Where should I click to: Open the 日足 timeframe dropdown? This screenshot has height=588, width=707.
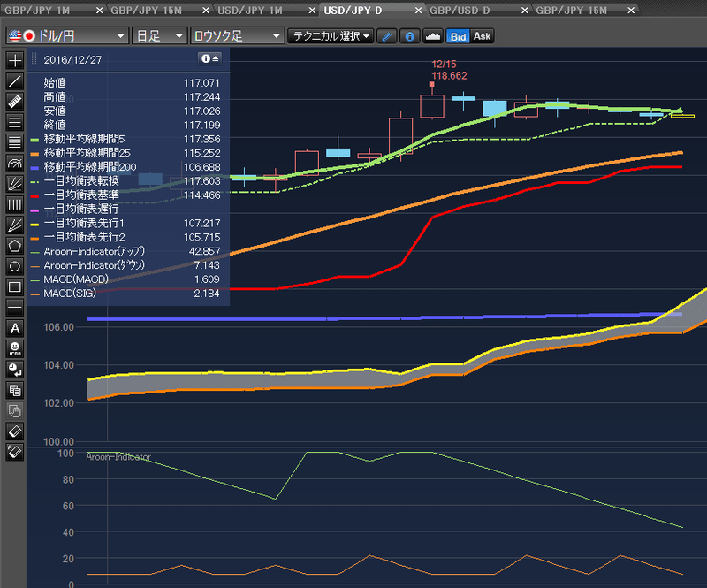click(160, 35)
